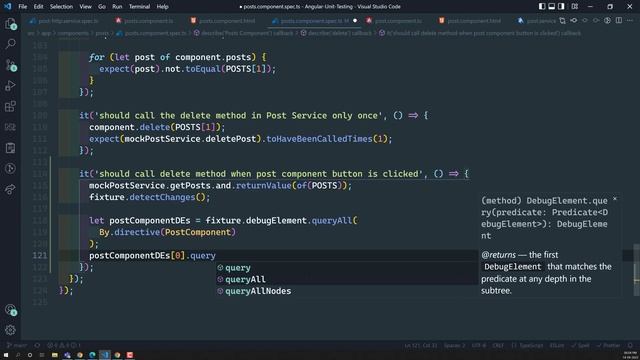This screenshot has height=360, width=640.
Task: Open the Help menu
Action: click(162, 7)
